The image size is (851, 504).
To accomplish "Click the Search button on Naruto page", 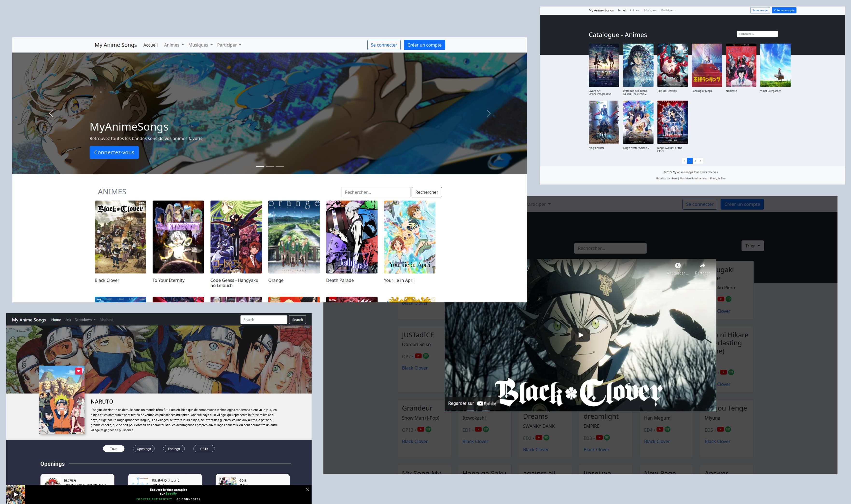I will tap(297, 320).
